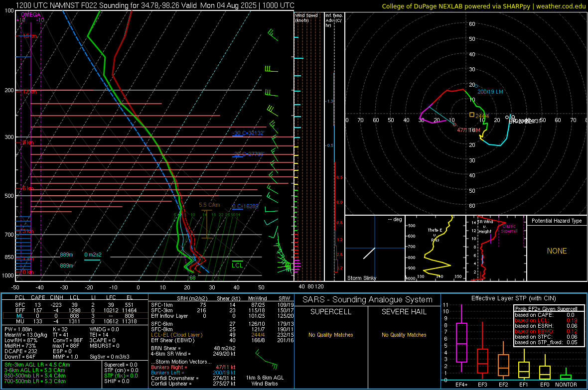
Task: Click the Supercell = 0.0 composite value
Action: tap(121, 365)
